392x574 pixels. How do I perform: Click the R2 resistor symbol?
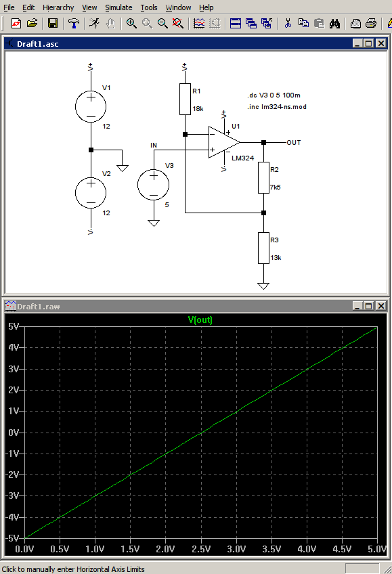pos(263,177)
